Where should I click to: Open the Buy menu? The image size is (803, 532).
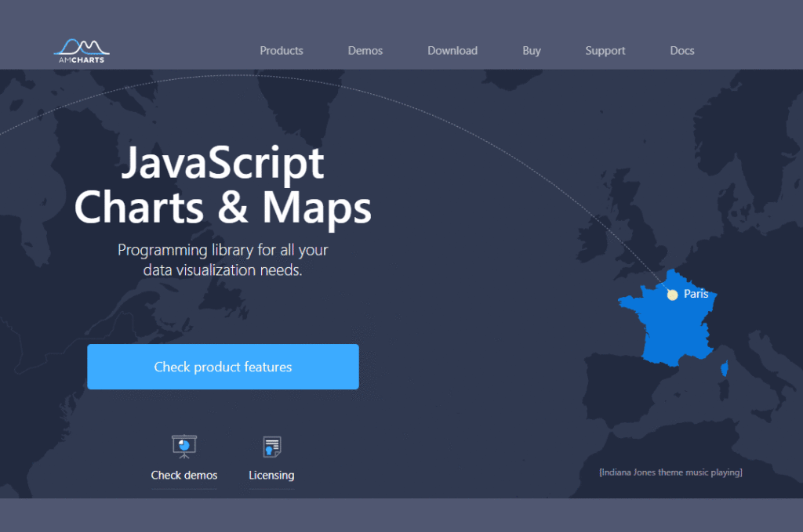coord(531,50)
